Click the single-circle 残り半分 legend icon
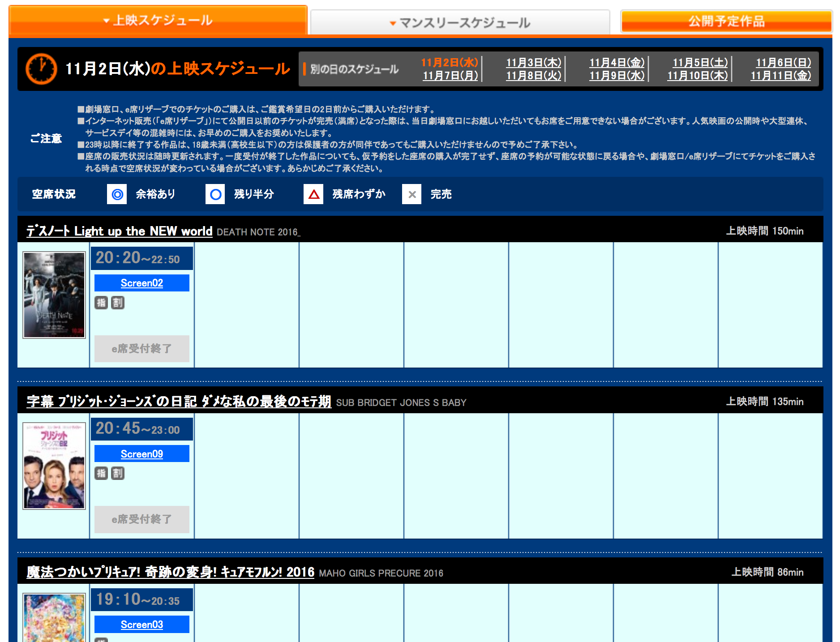This screenshot has height=642, width=840. point(215,194)
